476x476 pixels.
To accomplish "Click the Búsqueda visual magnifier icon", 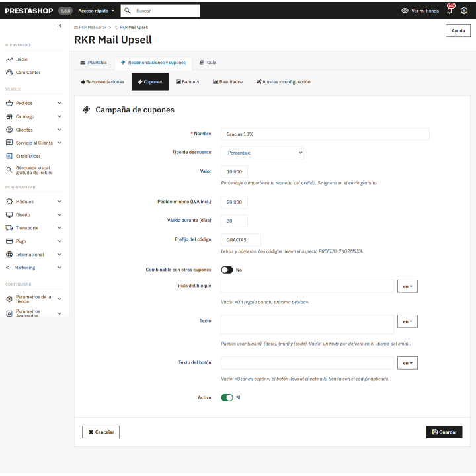I will click(x=9, y=170).
